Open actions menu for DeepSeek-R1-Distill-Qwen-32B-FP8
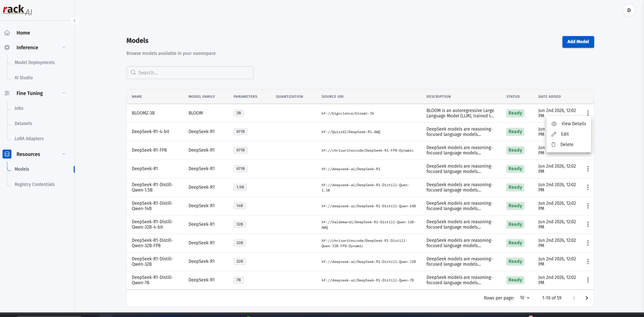 point(588,243)
